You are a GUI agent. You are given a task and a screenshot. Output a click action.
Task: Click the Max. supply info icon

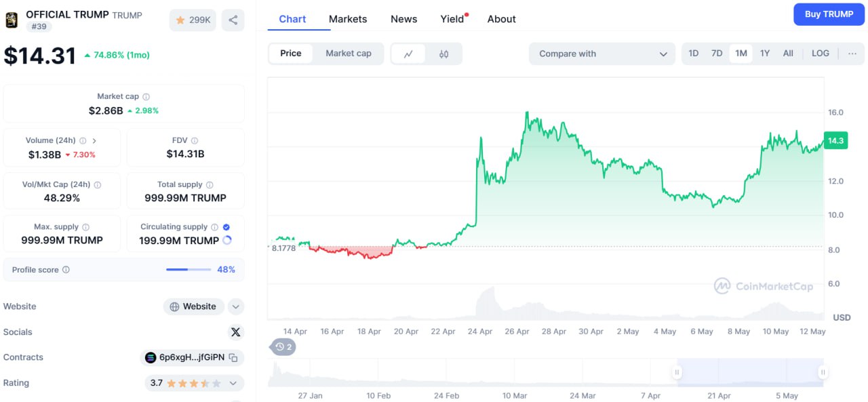(85, 227)
